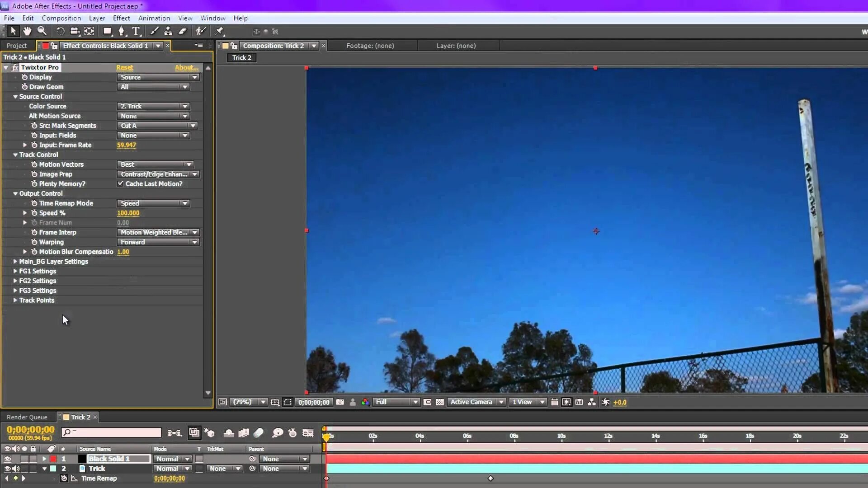
Task: Select the Hand tool
Action: pyautogui.click(x=27, y=31)
